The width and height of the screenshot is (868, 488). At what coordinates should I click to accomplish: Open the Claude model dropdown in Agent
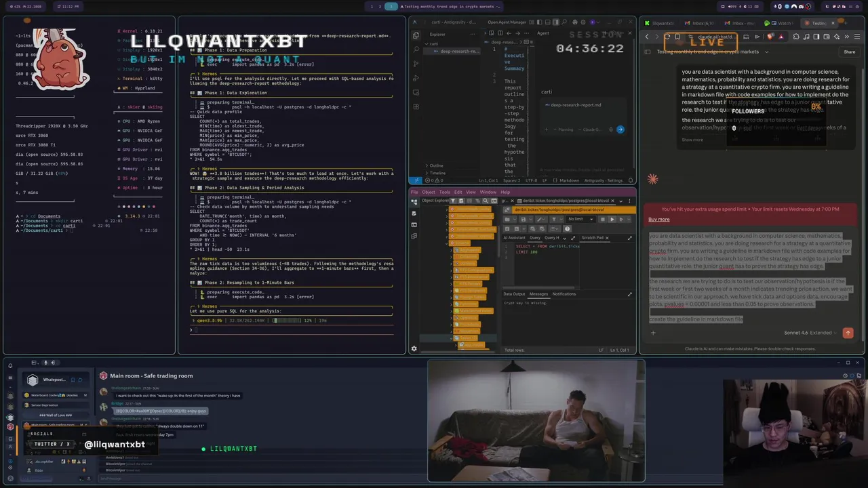[591, 129]
